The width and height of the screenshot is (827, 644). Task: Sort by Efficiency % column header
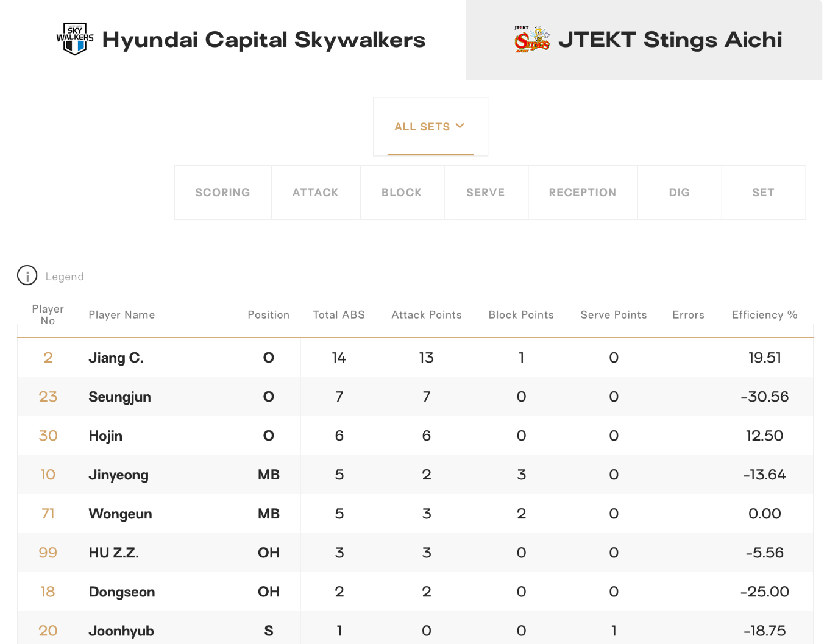click(x=764, y=315)
